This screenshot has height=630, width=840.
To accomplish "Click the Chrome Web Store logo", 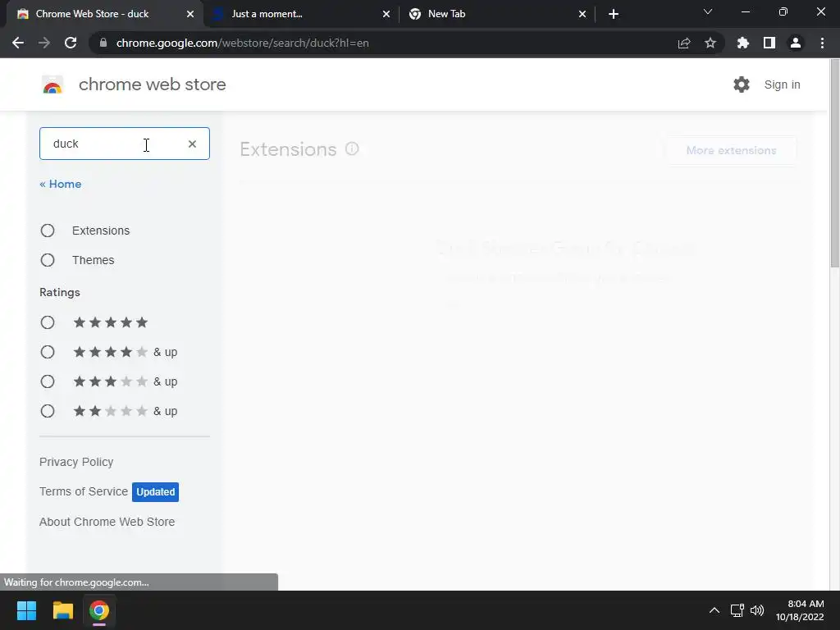I will point(52,84).
